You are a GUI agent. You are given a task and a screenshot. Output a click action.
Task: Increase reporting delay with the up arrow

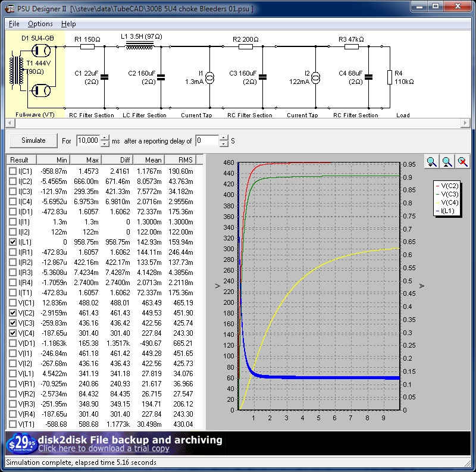(224, 137)
